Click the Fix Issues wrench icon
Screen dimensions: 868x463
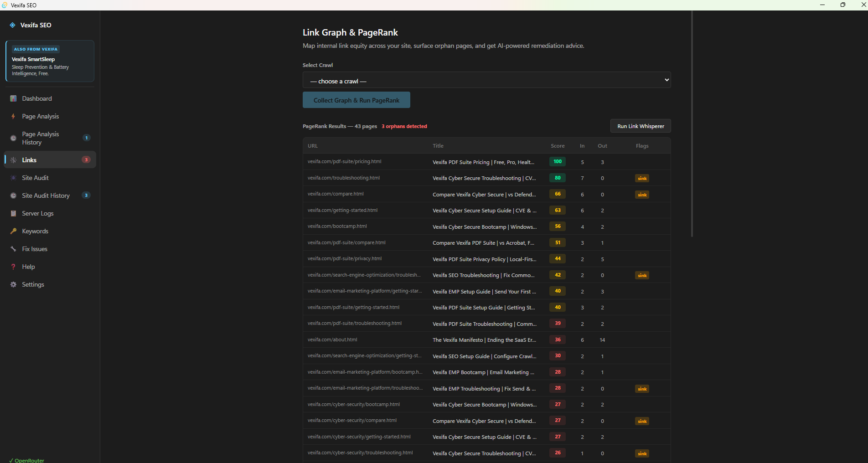13,249
